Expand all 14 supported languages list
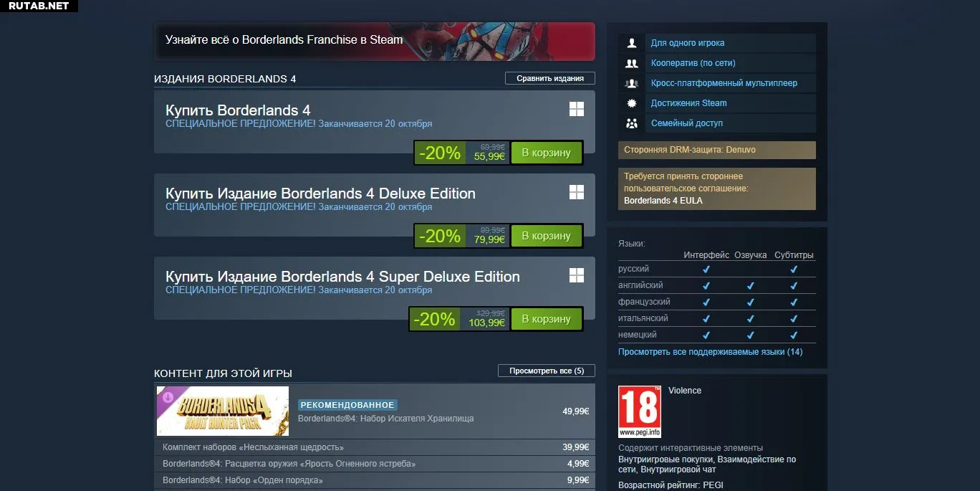The image size is (980, 491). click(710, 352)
